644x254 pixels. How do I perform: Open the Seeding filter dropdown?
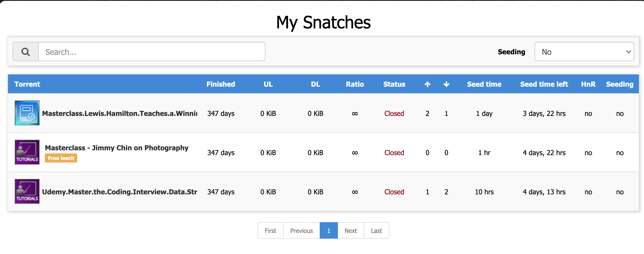[584, 52]
